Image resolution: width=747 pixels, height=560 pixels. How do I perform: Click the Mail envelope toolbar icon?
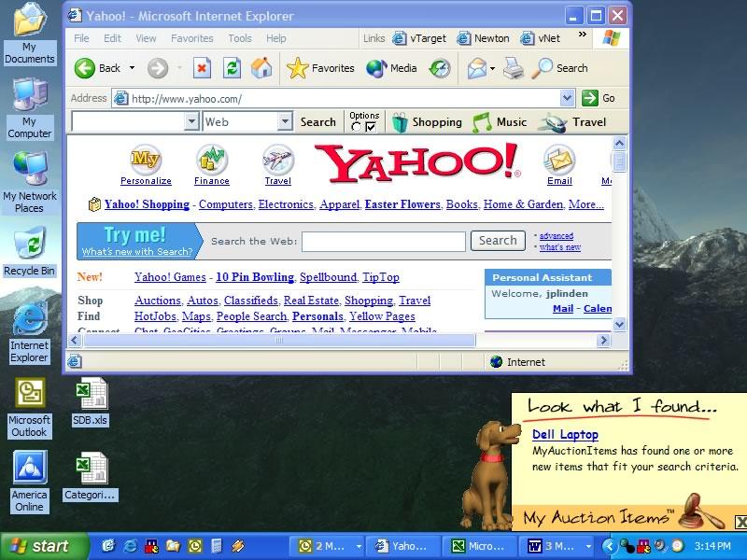pyautogui.click(x=477, y=68)
